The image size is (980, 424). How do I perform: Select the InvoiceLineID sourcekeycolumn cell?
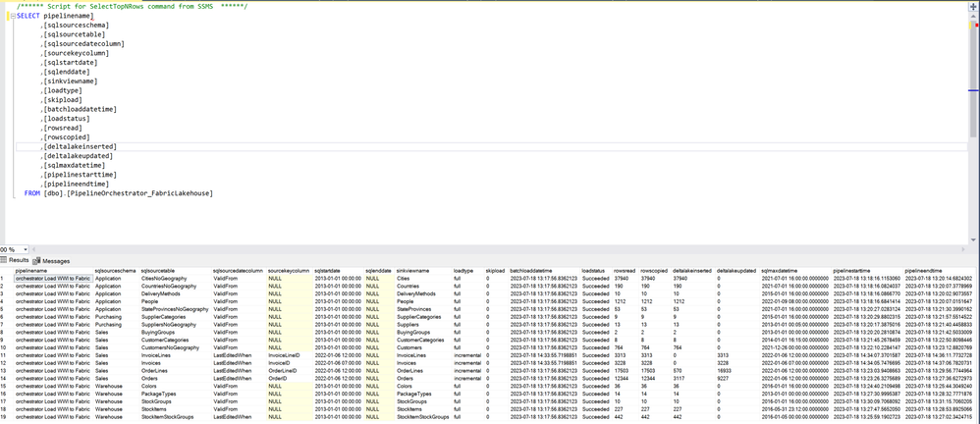coord(289,355)
